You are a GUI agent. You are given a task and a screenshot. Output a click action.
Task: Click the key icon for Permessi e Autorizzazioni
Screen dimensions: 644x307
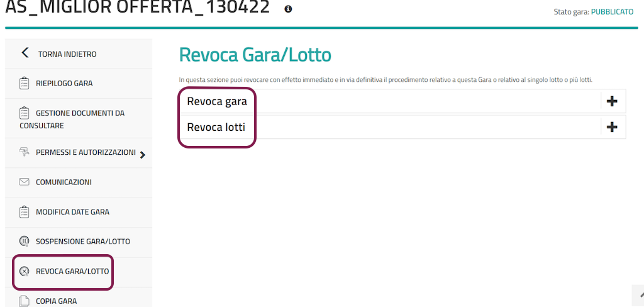click(25, 152)
